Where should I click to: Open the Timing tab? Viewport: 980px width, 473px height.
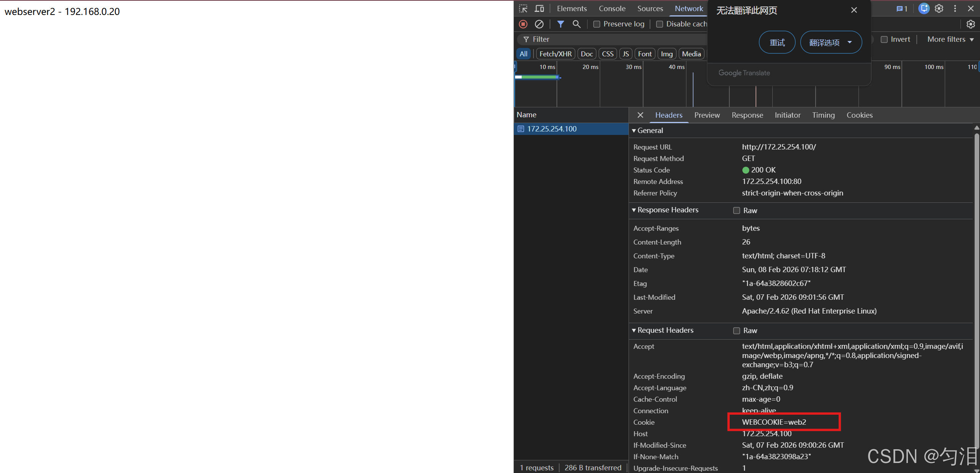pyautogui.click(x=823, y=115)
